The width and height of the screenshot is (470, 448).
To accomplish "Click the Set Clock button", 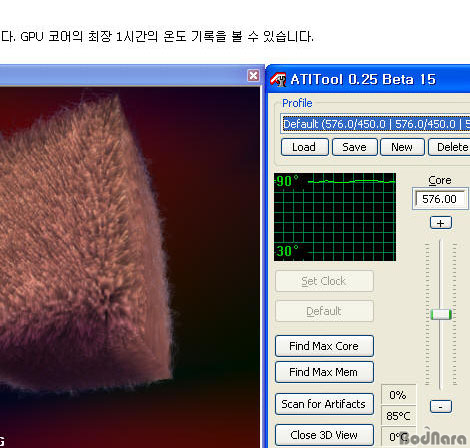I will click(x=324, y=281).
